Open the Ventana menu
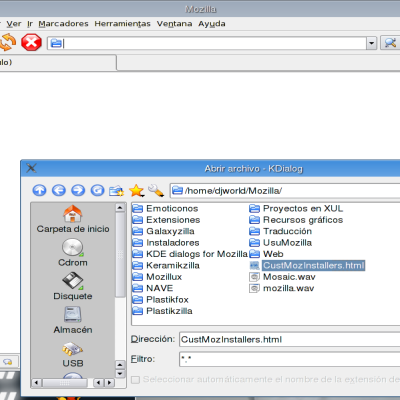400x400 pixels. point(174,24)
